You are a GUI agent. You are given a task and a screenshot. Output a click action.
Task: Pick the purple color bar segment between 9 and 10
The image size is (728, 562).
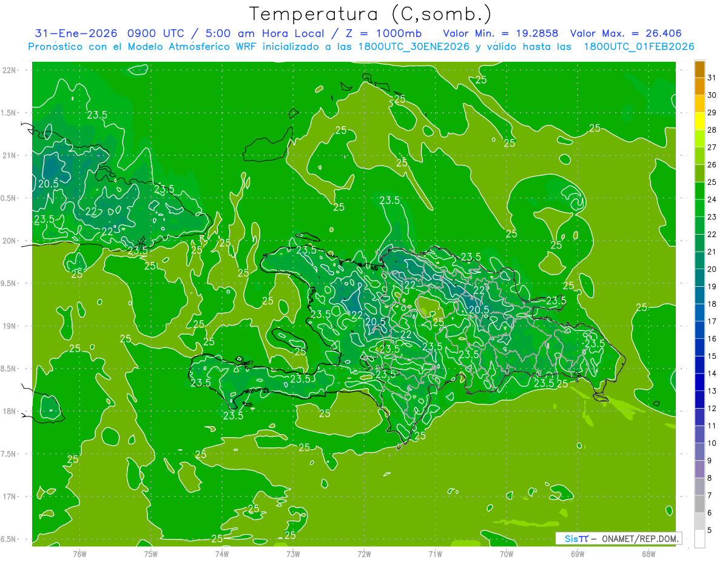[x=699, y=452]
